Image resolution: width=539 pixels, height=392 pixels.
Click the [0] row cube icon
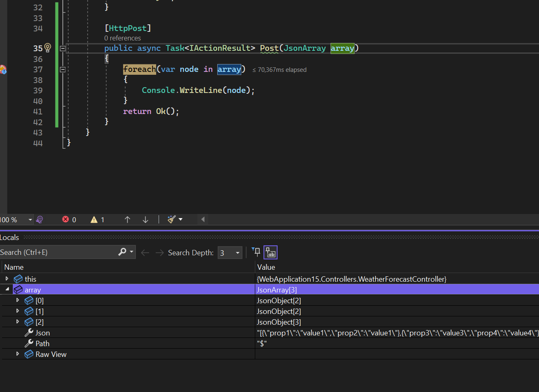coord(29,301)
